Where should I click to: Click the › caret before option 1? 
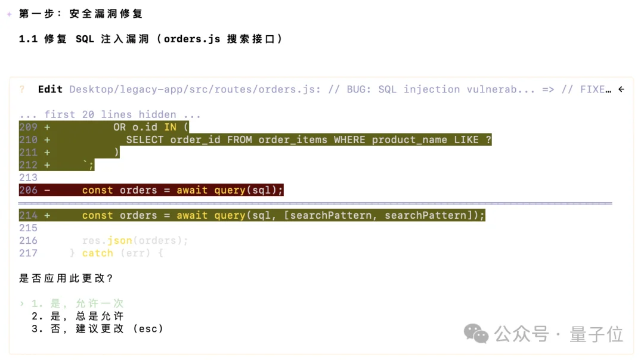click(22, 303)
